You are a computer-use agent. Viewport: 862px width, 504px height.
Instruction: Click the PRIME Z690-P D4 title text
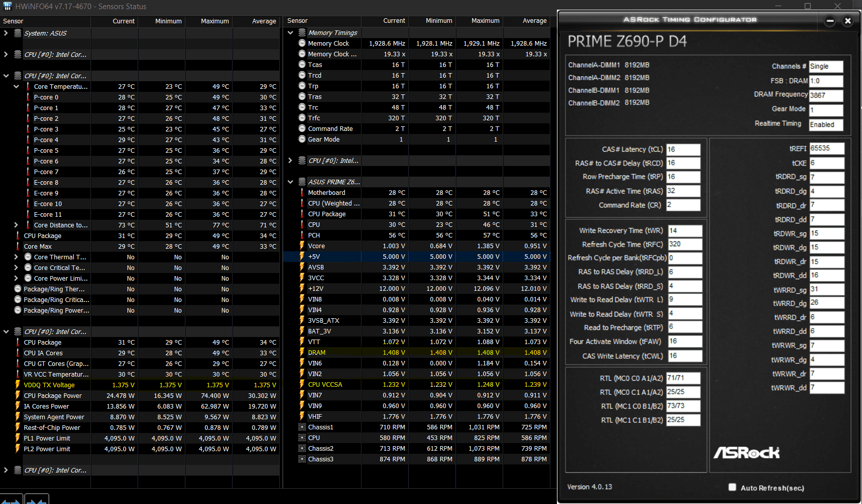click(x=627, y=41)
